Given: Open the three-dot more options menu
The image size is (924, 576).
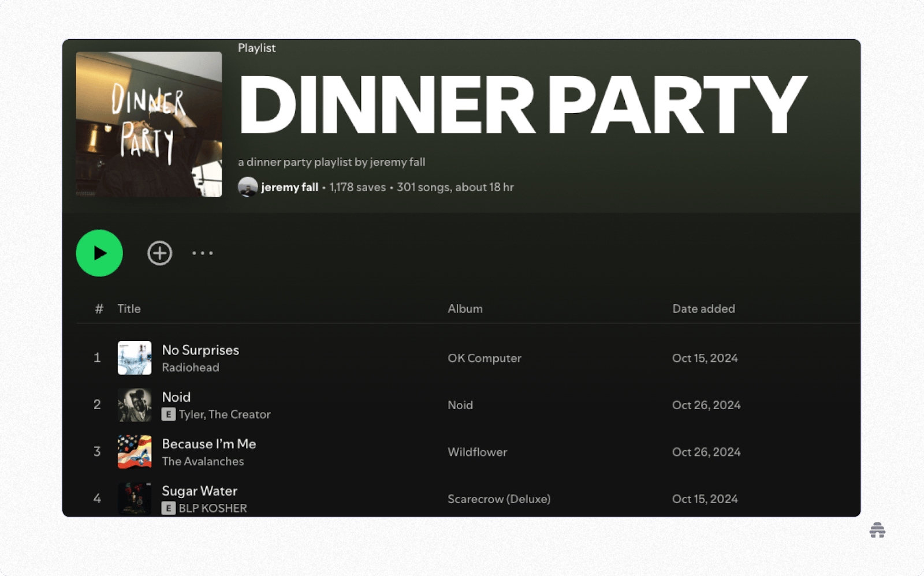Looking at the screenshot, I should [203, 253].
